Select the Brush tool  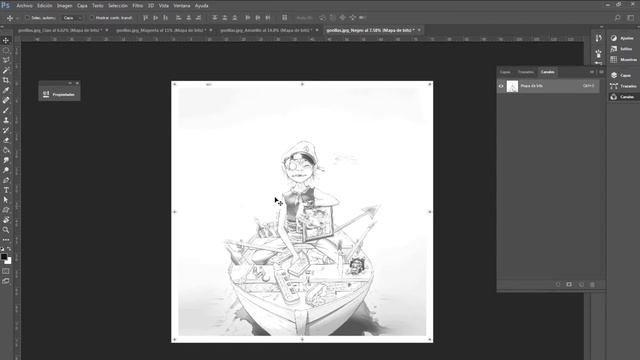[x=6, y=110]
